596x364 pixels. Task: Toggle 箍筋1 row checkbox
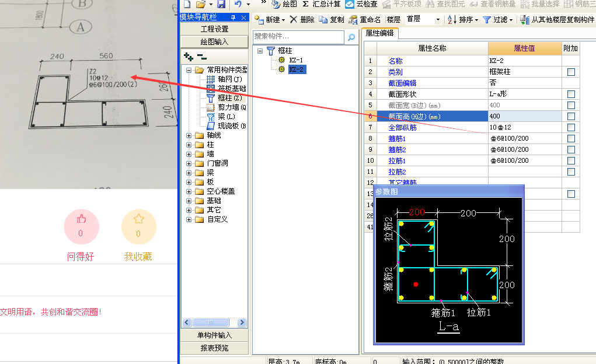click(571, 138)
